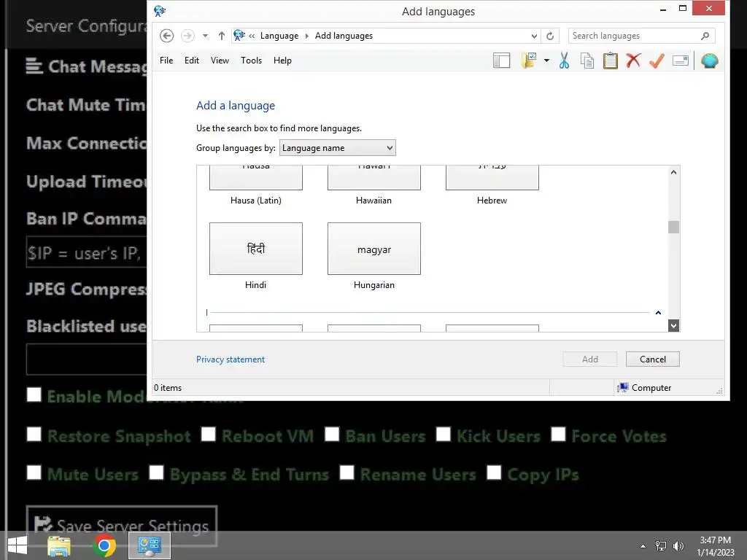Click the orange checkmark toolbar icon
The image size is (747, 560).
click(657, 61)
